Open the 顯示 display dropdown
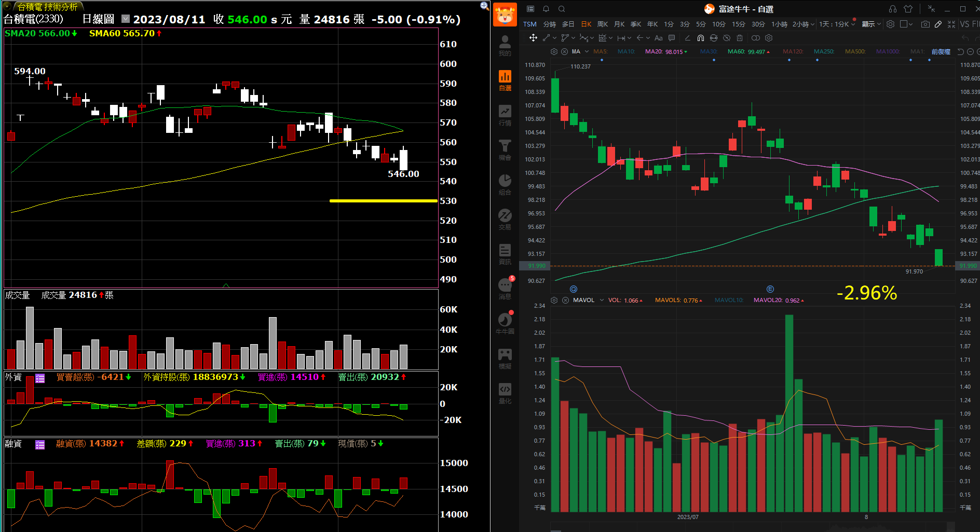This screenshot has height=532, width=980. [x=871, y=24]
